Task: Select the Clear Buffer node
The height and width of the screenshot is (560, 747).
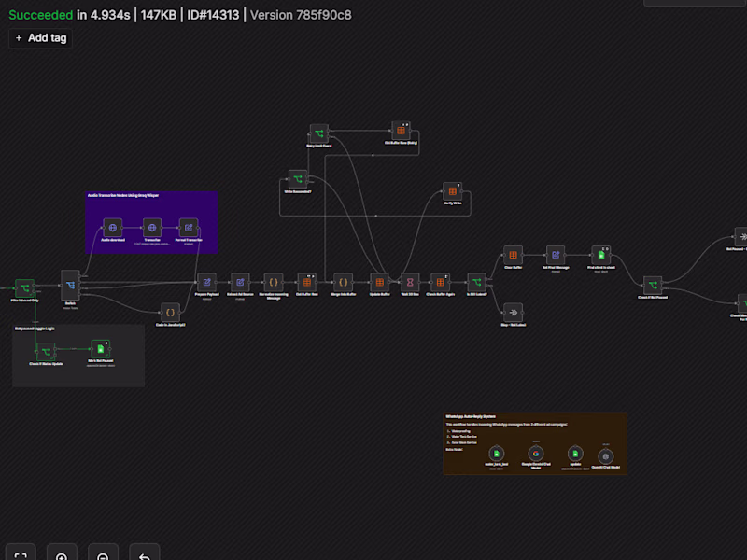Action: tap(513, 255)
